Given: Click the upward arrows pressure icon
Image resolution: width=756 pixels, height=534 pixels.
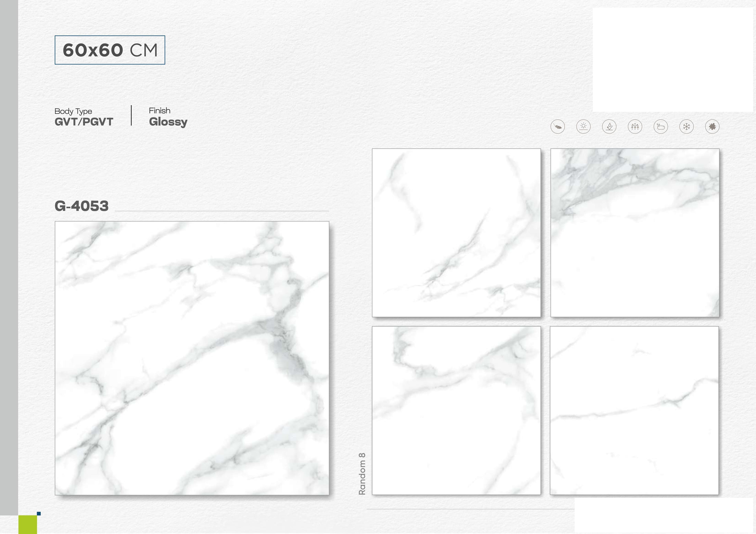Looking at the screenshot, I should pos(635,127).
